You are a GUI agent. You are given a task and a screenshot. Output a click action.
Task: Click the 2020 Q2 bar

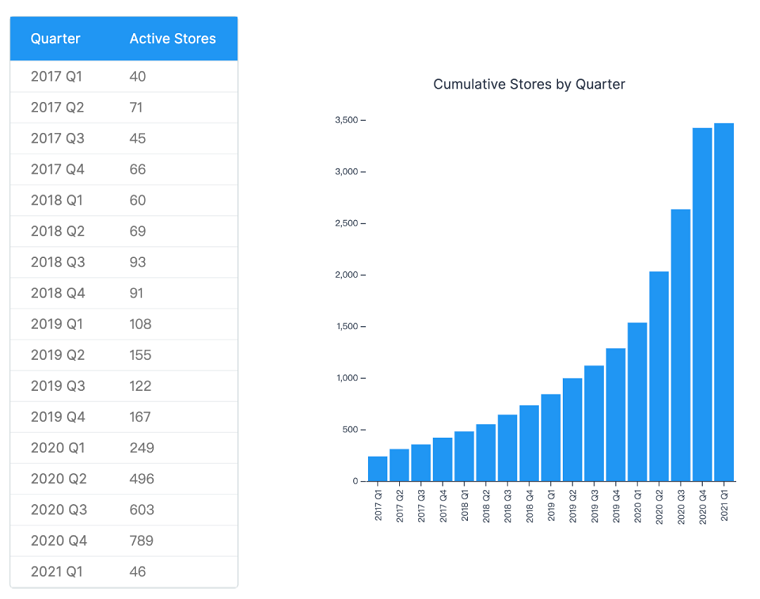(x=659, y=377)
